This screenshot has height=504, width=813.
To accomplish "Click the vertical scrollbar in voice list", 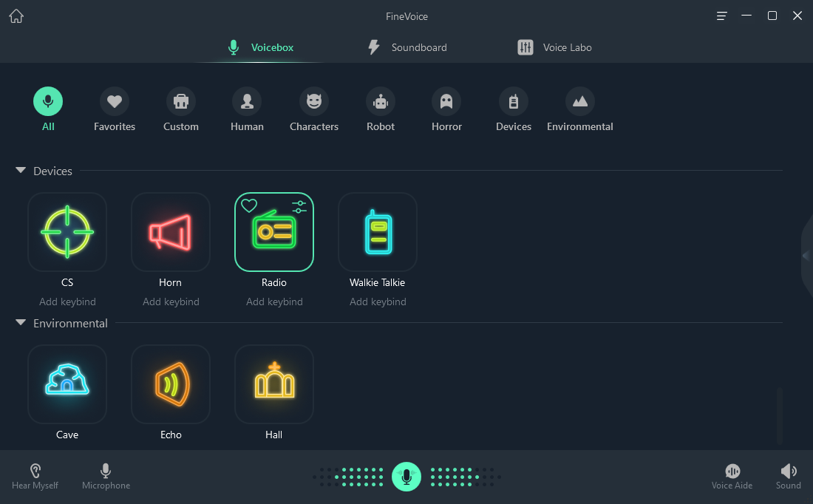I will pyautogui.click(x=779, y=416).
